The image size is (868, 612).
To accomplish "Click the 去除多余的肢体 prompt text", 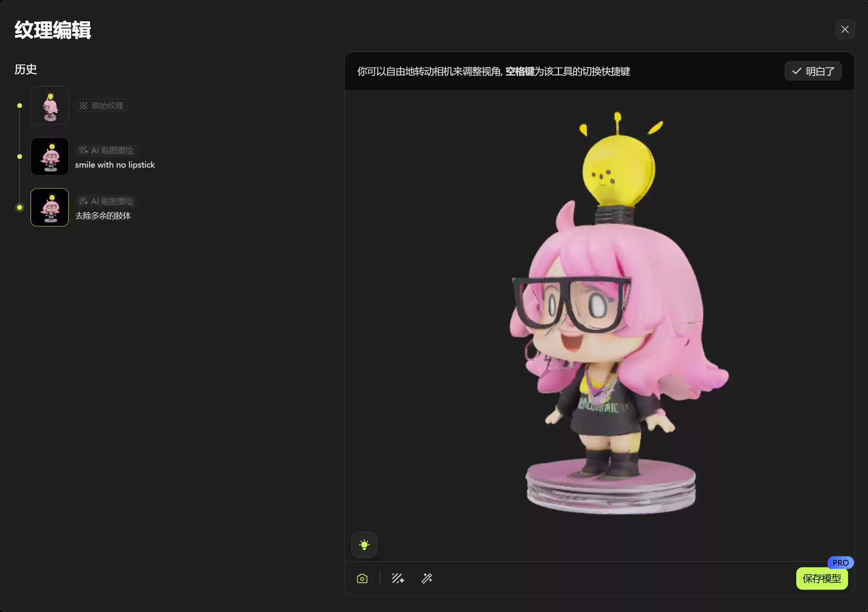I will pyautogui.click(x=103, y=216).
